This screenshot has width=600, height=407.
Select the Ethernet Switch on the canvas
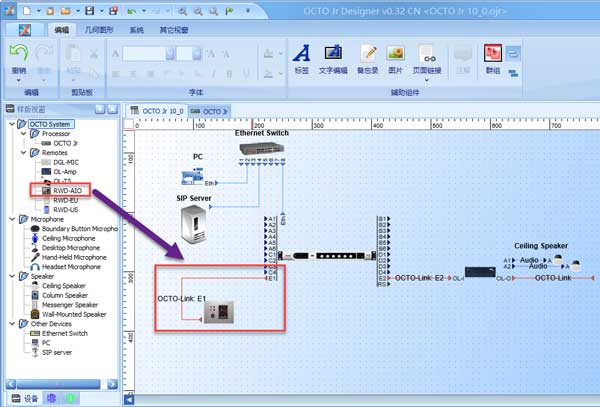click(260, 149)
